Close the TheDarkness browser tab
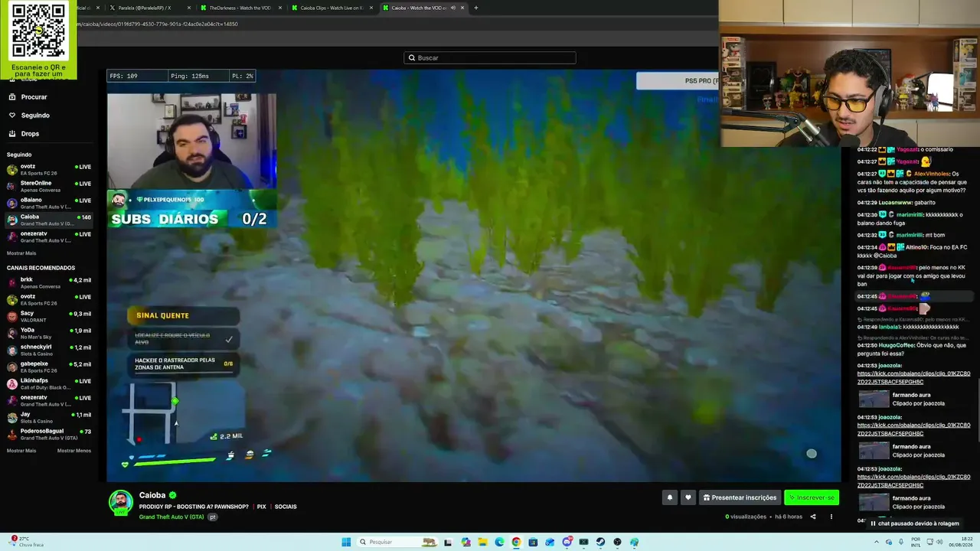980x551 pixels. coord(279,8)
